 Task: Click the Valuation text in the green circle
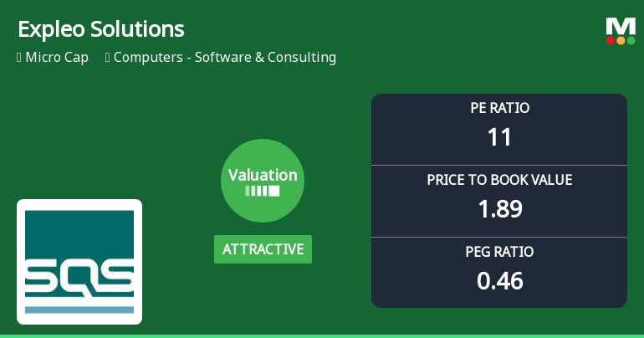pos(263,175)
